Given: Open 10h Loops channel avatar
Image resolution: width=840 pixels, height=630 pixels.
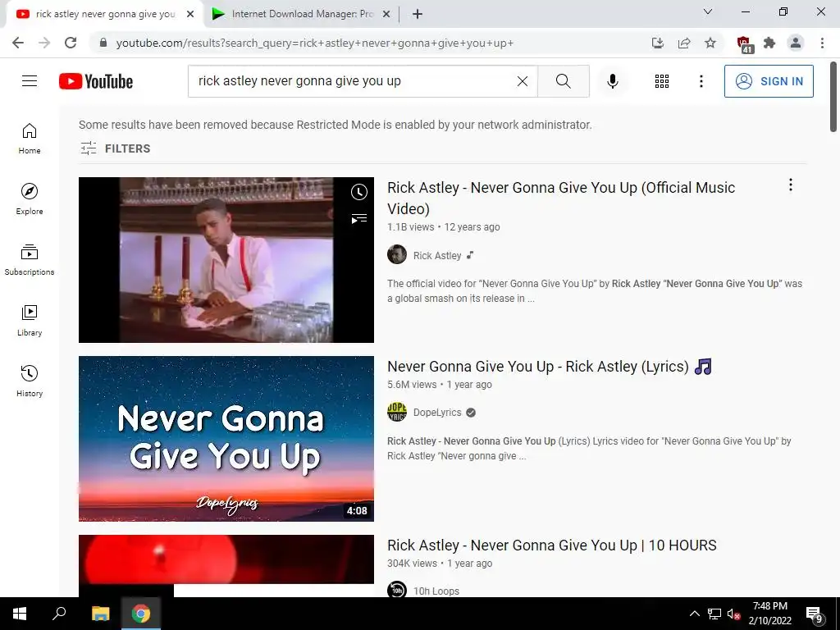Looking at the screenshot, I should point(397,589).
